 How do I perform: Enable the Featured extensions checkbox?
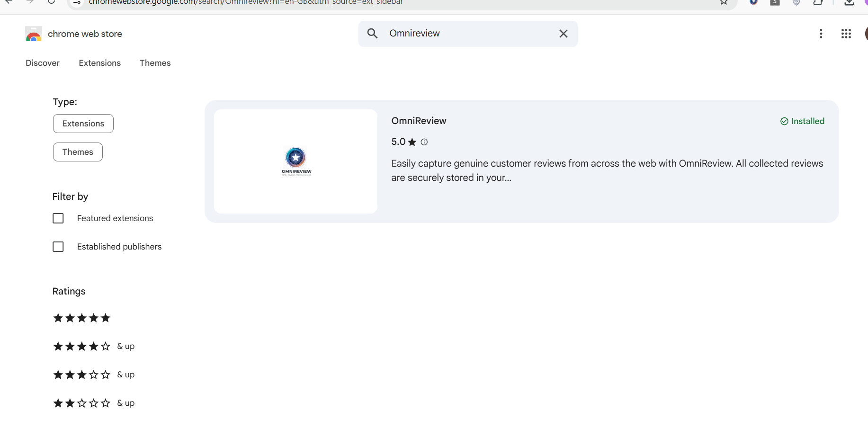[58, 218]
